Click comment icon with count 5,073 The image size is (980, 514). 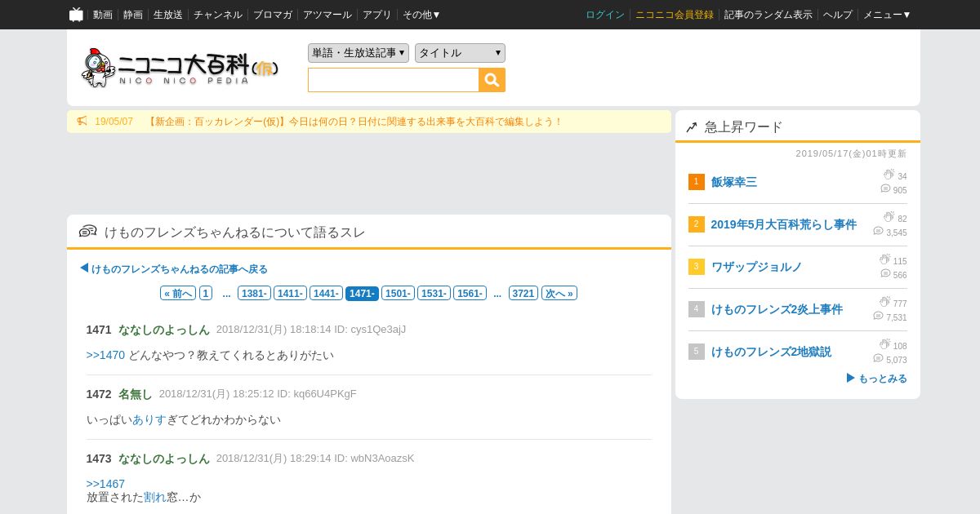point(878,358)
